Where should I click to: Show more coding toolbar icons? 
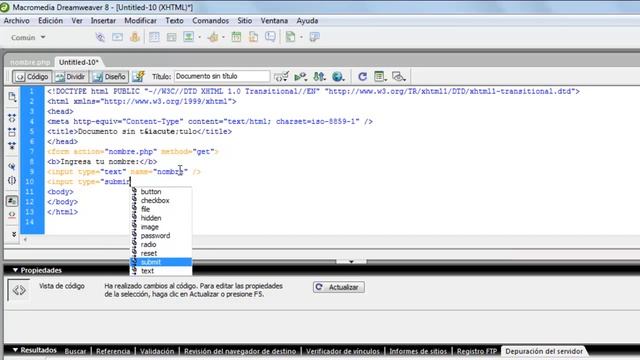[x=13, y=234]
